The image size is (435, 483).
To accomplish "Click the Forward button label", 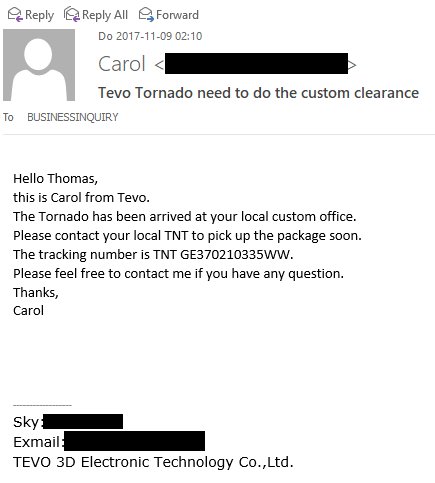I will (x=177, y=15).
